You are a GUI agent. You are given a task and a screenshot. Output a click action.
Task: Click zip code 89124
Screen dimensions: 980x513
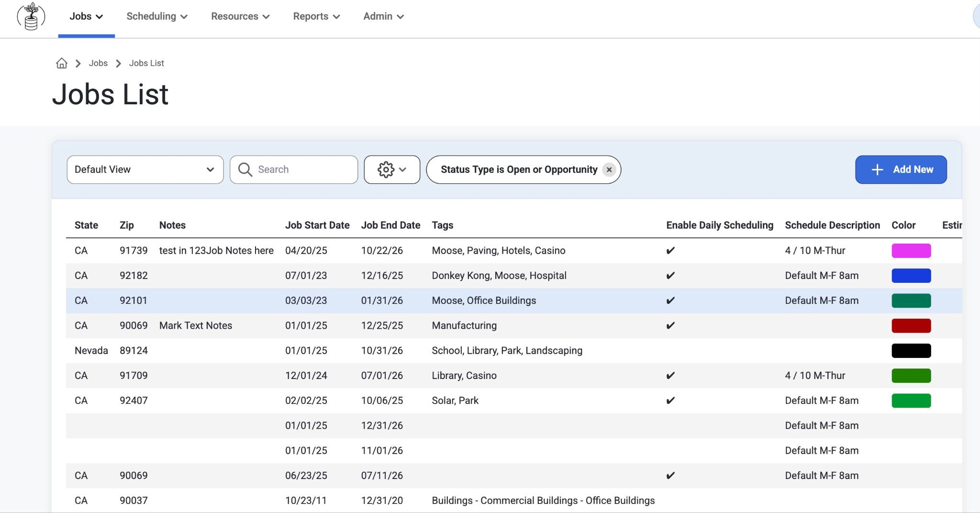pyautogui.click(x=134, y=351)
